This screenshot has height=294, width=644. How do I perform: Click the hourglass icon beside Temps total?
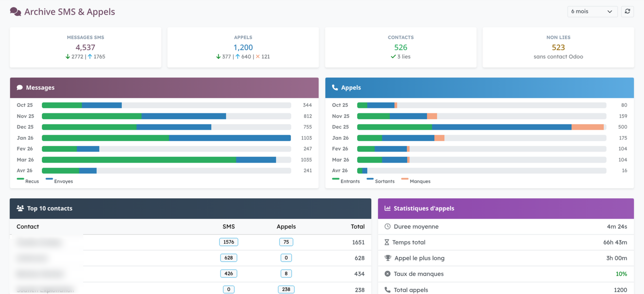coord(387,242)
